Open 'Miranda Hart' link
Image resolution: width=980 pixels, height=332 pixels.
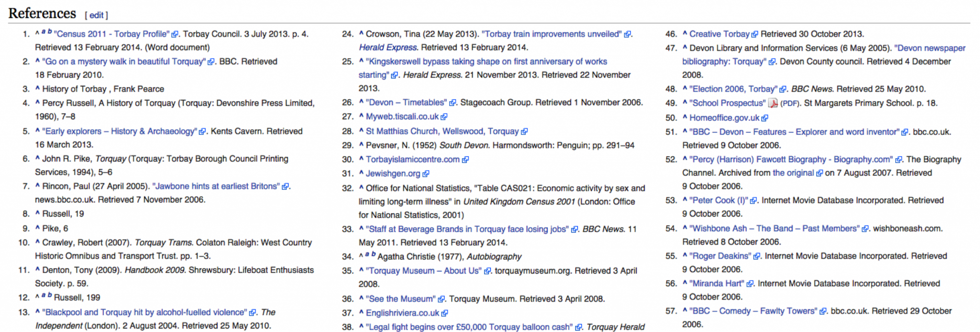(x=717, y=284)
